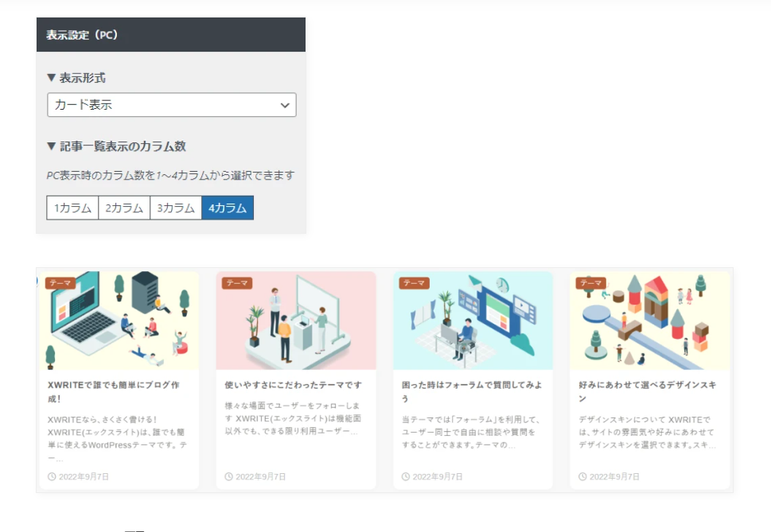Click date 2022年9月7日 on ブログ作成 card
Viewport: 771px width, 532px height.
[x=84, y=476]
